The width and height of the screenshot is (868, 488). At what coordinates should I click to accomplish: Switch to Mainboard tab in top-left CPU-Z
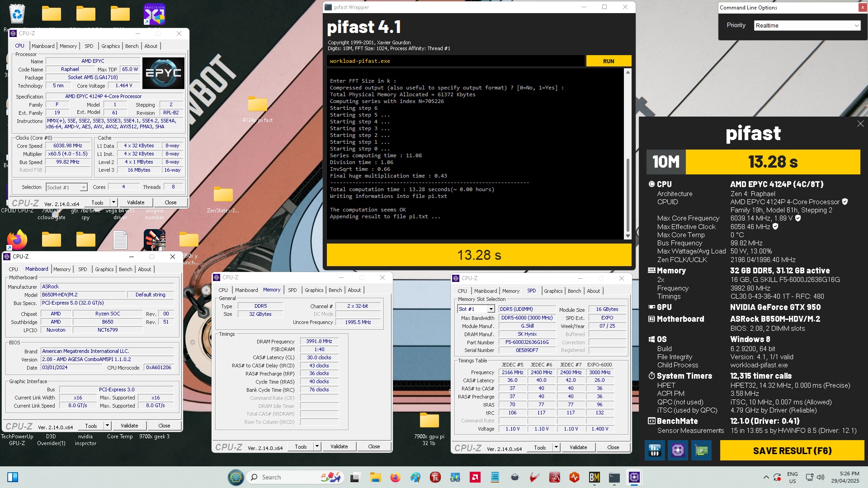click(43, 46)
